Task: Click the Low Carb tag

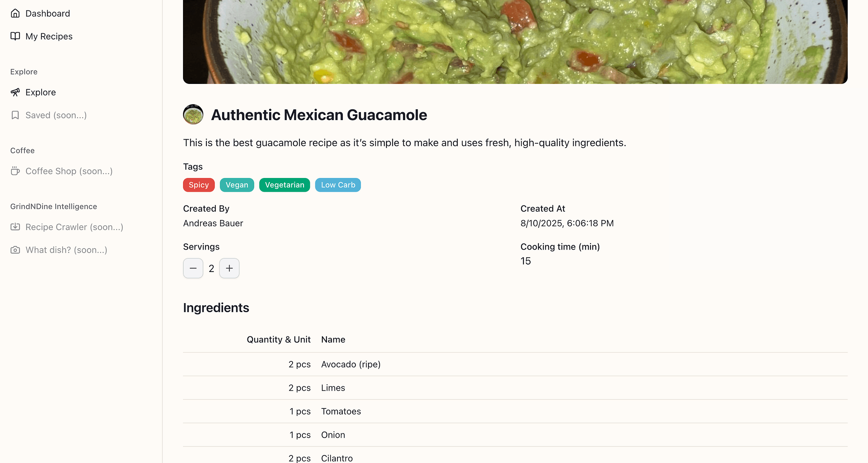Action: (x=338, y=185)
